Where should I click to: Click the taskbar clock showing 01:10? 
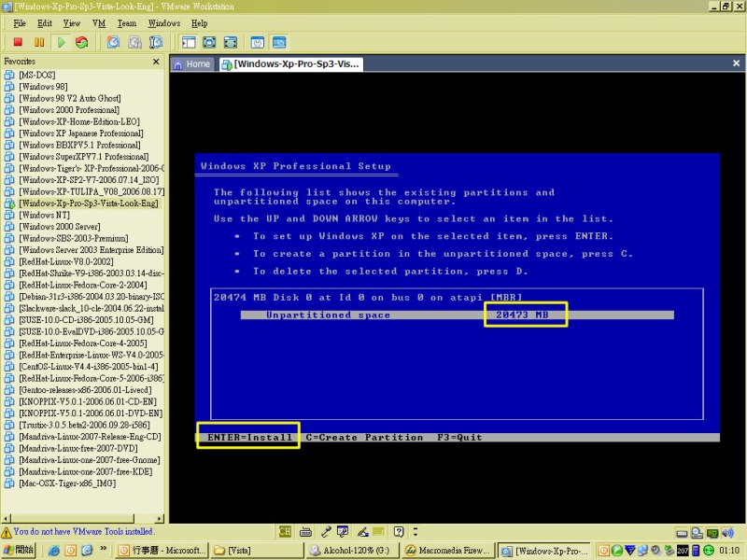(729, 551)
